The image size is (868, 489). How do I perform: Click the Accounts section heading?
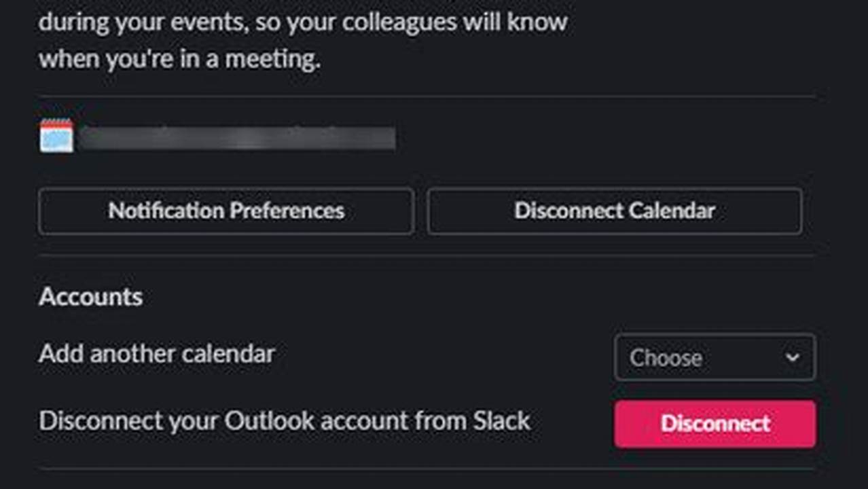coord(91,297)
